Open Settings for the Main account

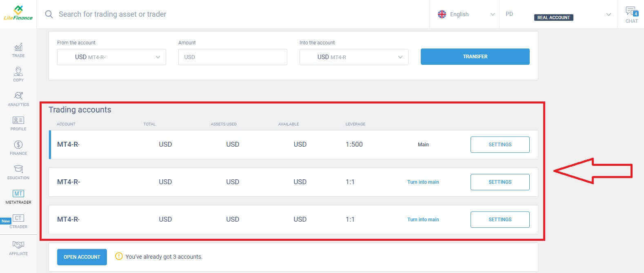pos(500,145)
